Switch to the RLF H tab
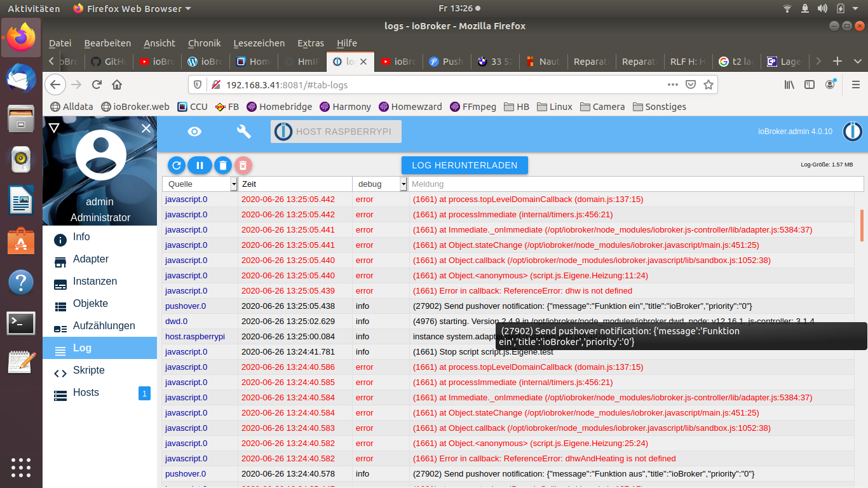868x488 pixels. [689, 62]
